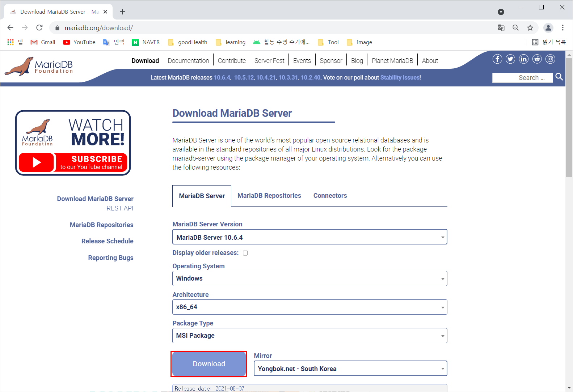Open Release Schedule sidebar link
This screenshot has height=392, width=573.
(108, 241)
